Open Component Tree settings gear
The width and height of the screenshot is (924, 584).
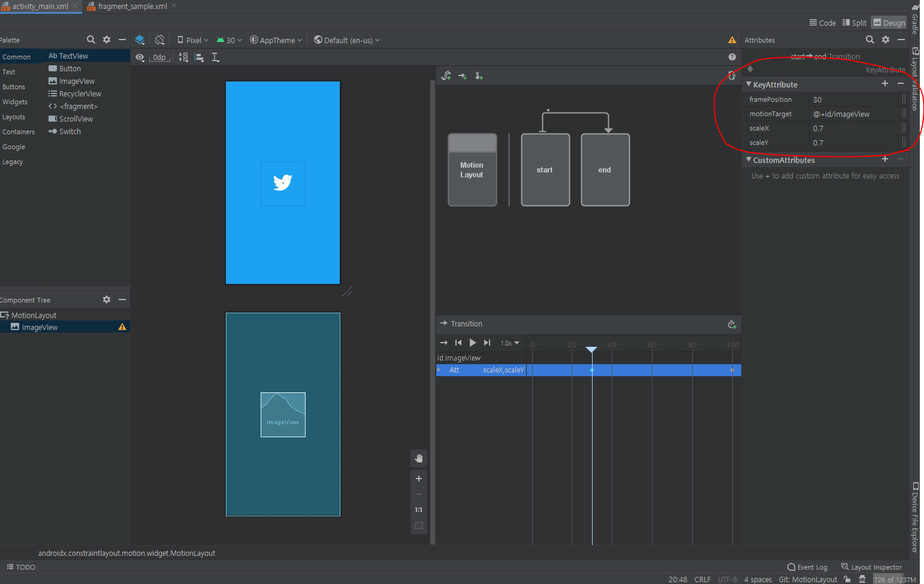107,299
